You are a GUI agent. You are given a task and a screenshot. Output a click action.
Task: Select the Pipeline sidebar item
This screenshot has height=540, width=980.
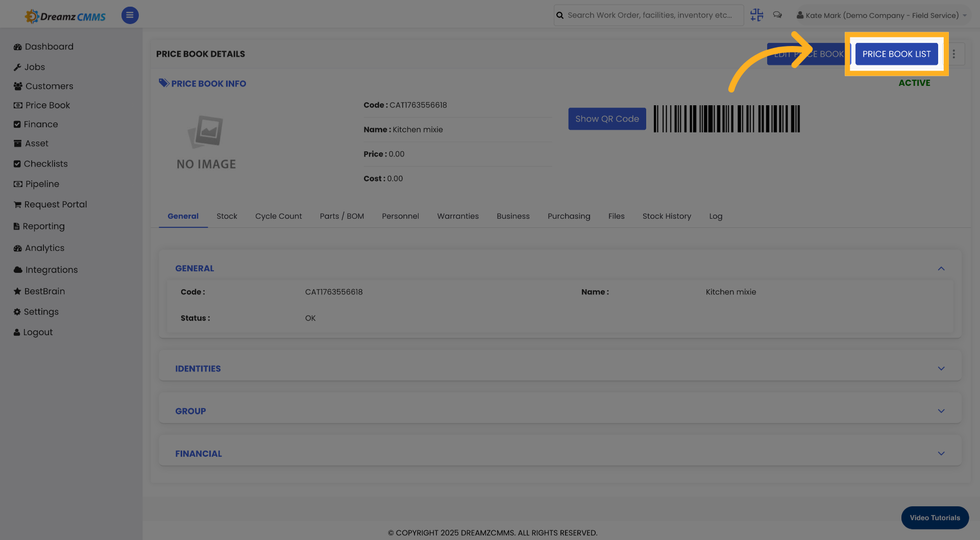42,183
